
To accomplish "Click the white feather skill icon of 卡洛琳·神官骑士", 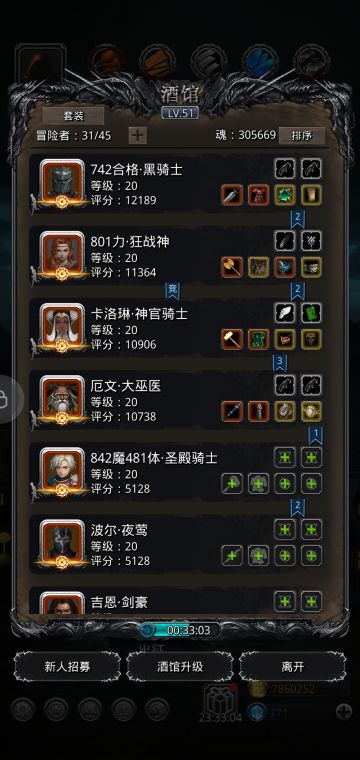I will (285, 313).
